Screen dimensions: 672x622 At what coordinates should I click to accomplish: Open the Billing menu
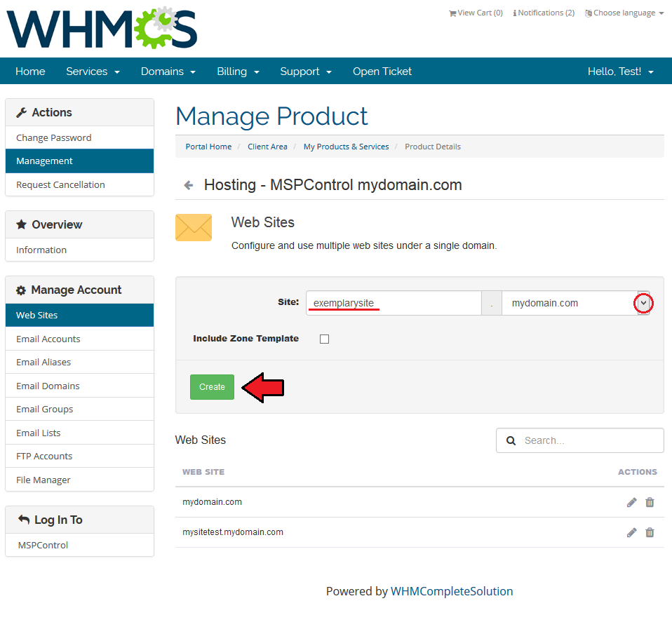(x=238, y=72)
